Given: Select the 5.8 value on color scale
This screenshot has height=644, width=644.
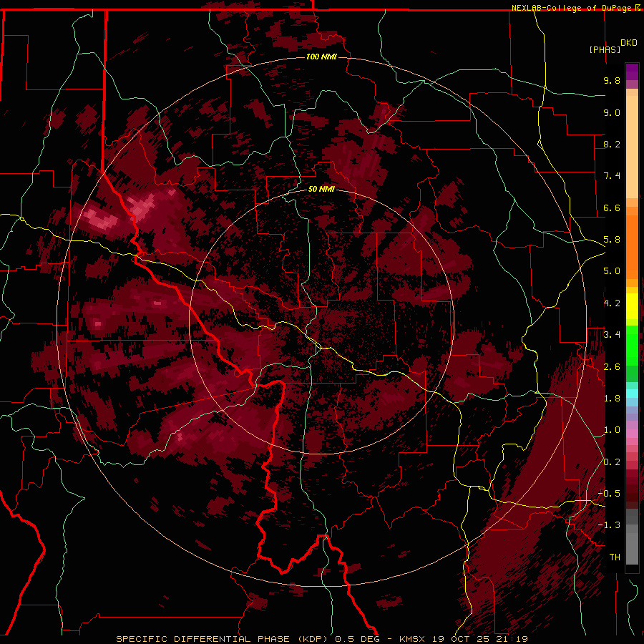Looking at the screenshot, I should 612,240.
